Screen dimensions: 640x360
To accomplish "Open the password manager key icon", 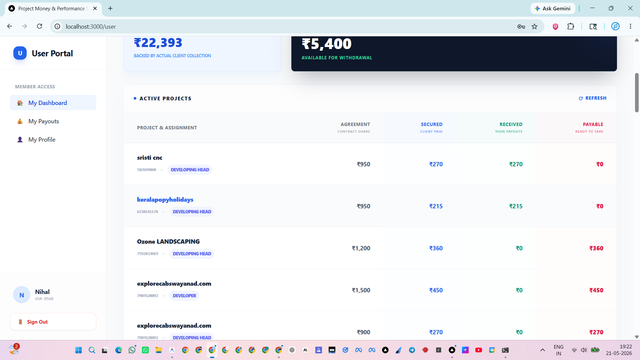I will 521,27.
